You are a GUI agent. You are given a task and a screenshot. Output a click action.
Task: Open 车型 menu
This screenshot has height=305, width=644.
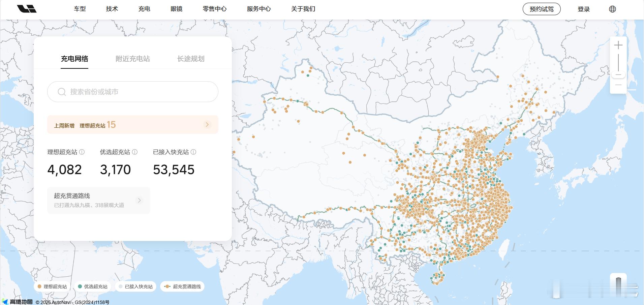point(80,9)
